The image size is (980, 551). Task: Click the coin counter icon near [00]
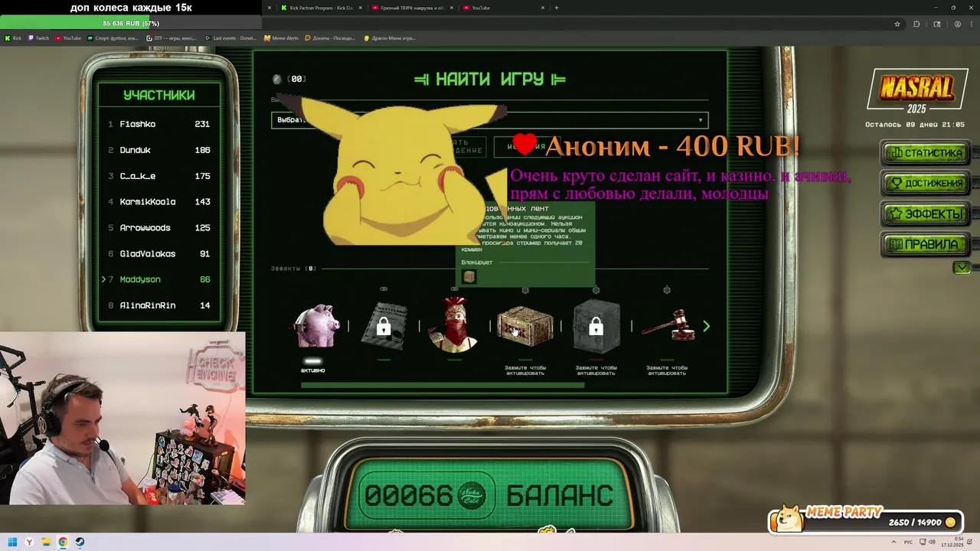click(277, 79)
